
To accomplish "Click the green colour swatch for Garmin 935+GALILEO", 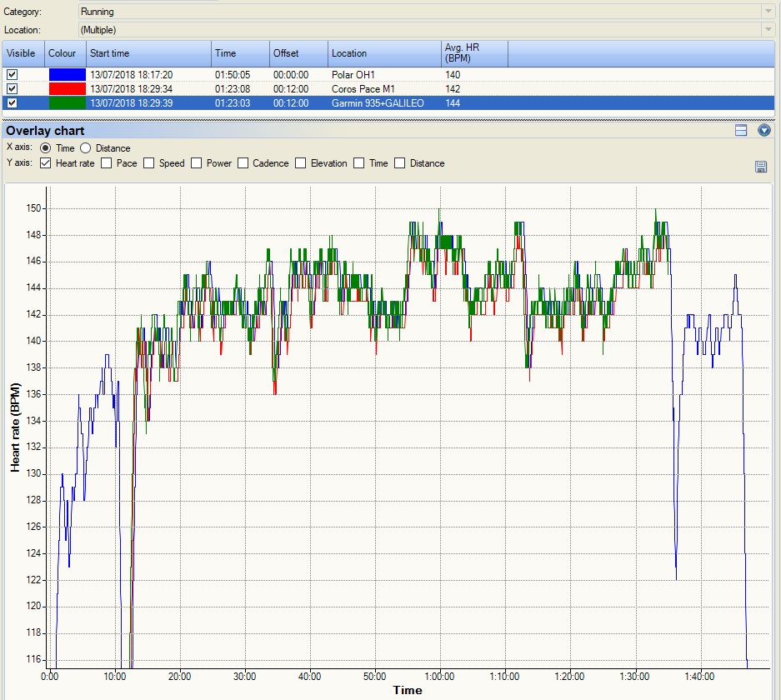I will tap(68, 103).
